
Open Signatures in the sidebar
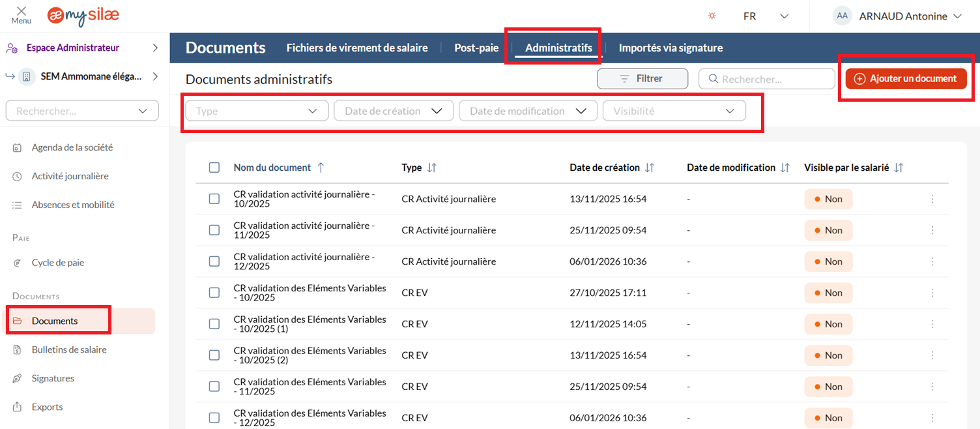[x=53, y=378]
